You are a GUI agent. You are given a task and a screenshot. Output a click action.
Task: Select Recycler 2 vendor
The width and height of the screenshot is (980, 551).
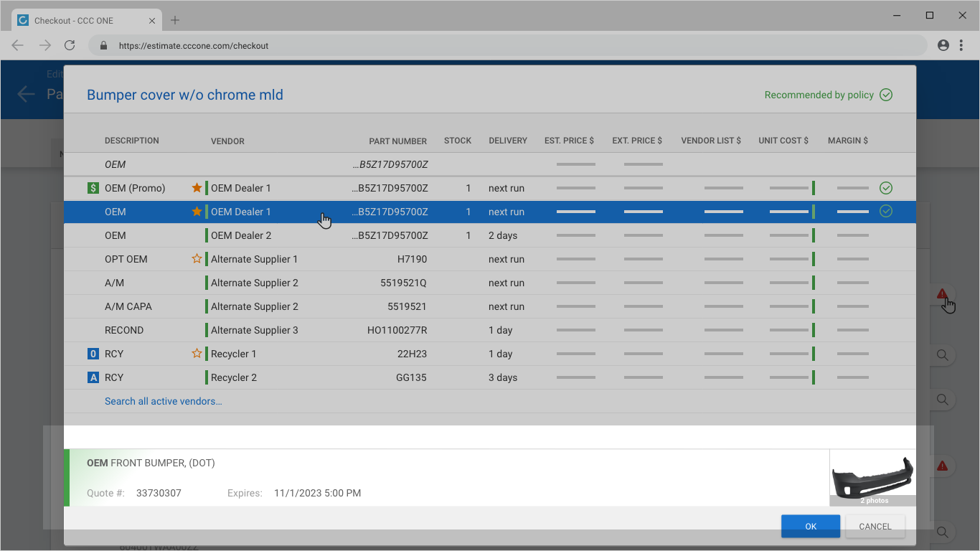click(x=234, y=377)
